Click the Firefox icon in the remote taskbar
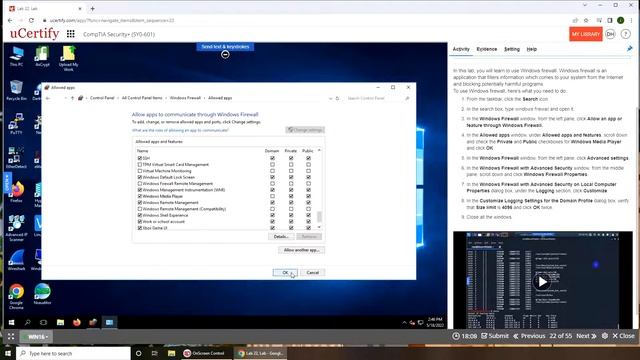640x360 pixels. click(77, 322)
